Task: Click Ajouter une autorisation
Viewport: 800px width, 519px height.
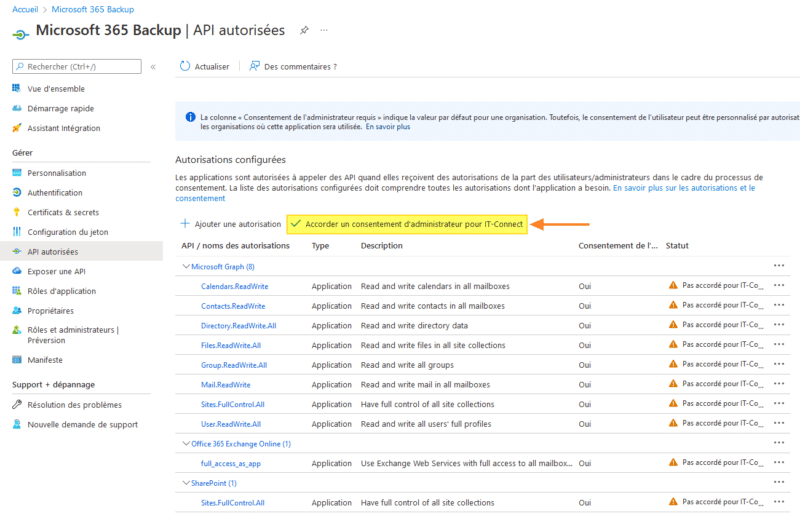Action: tap(231, 224)
